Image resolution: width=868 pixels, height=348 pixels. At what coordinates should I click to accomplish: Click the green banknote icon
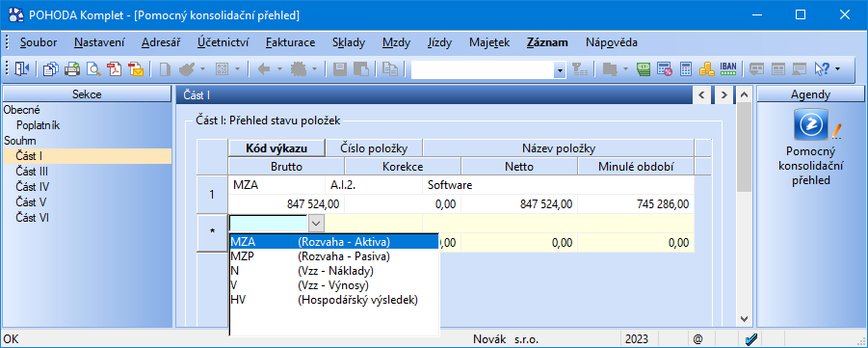click(x=643, y=68)
